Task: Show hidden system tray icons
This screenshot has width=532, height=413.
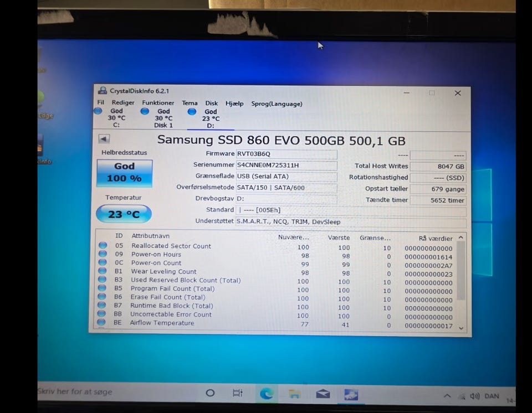Action: tap(447, 396)
